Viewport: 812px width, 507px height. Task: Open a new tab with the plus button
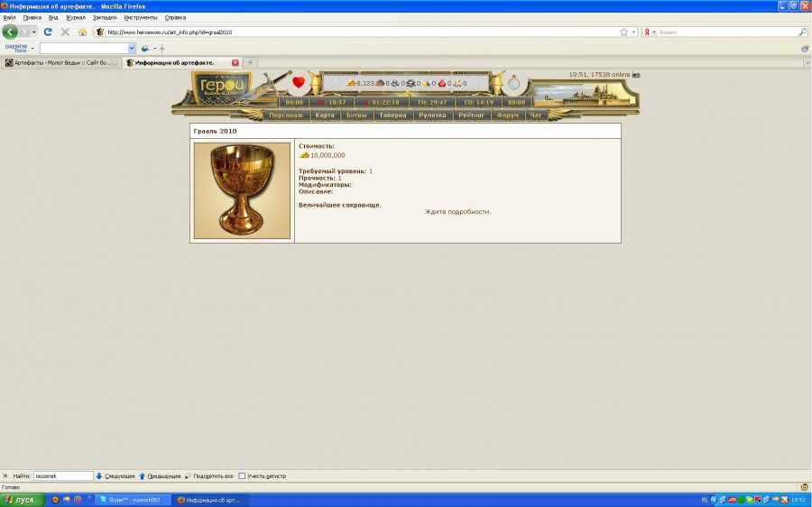coord(250,62)
